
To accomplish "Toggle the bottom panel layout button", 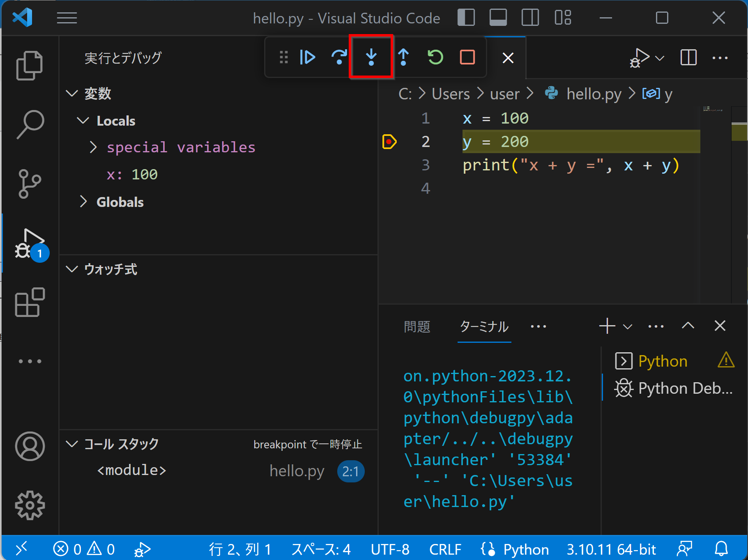I will (x=498, y=18).
